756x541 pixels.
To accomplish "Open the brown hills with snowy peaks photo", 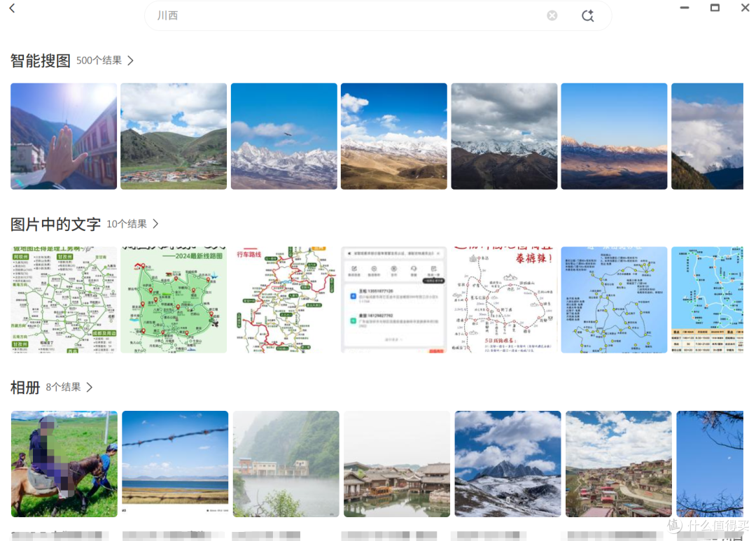I will (x=394, y=136).
